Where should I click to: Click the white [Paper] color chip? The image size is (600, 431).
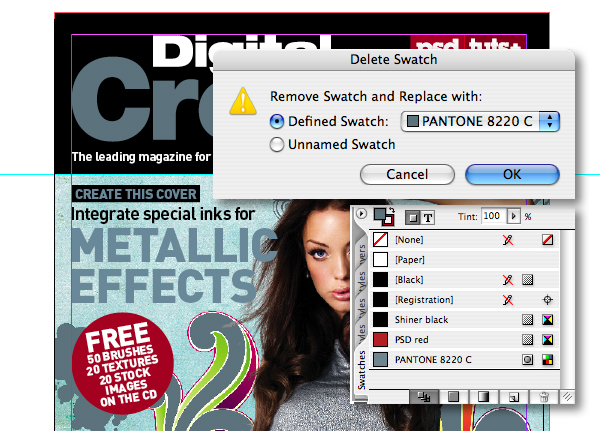coord(380,260)
